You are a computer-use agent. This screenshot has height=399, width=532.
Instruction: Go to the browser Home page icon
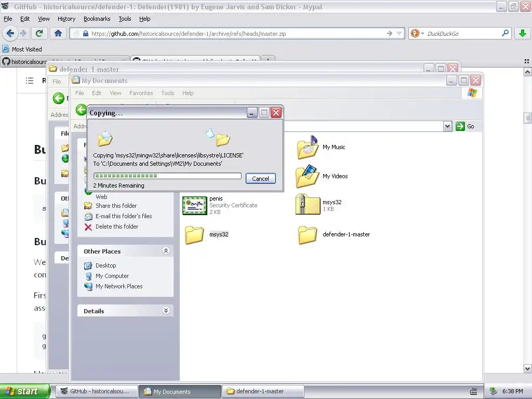point(58,33)
